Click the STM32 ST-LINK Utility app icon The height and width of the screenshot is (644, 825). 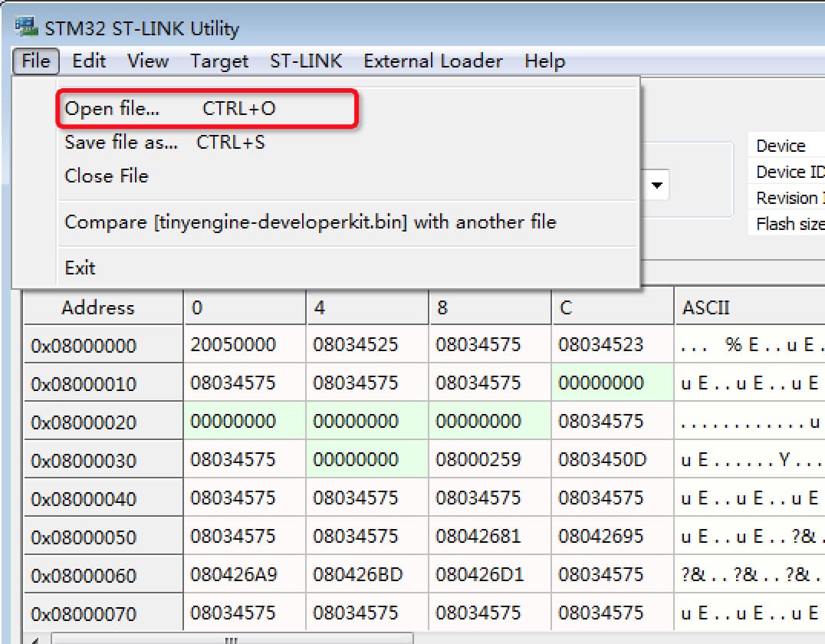point(26,27)
